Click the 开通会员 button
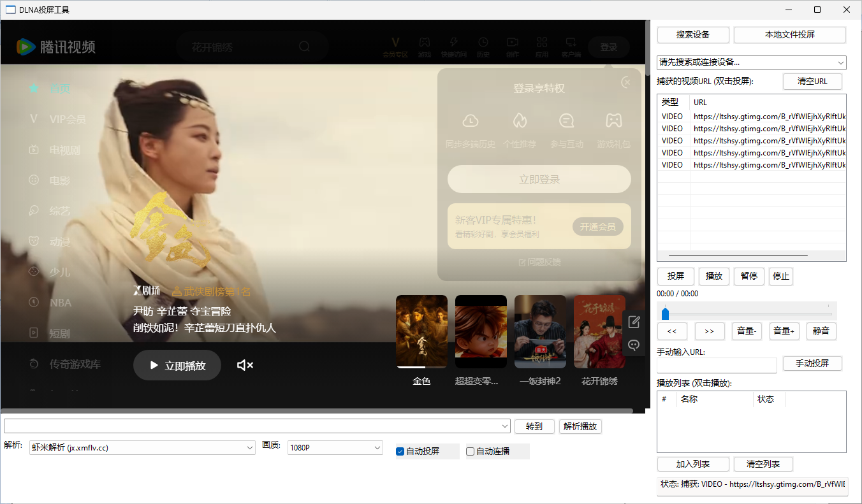 pyautogui.click(x=598, y=226)
